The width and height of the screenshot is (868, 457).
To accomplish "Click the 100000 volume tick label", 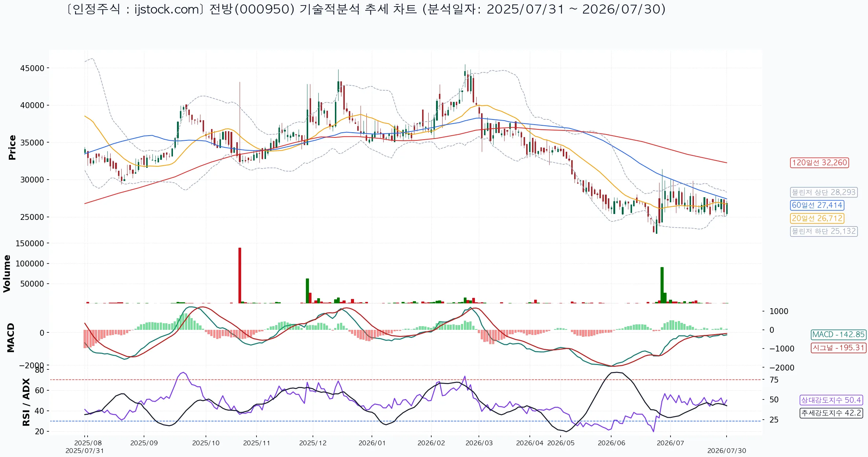I will pyautogui.click(x=30, y=263).
